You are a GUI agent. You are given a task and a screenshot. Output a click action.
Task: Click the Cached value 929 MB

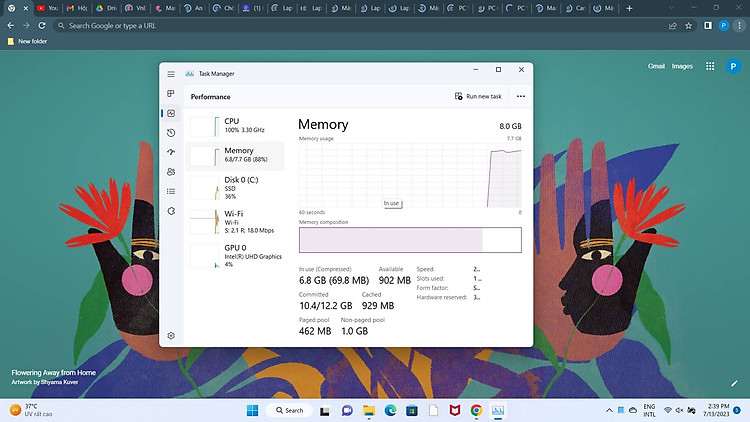pyautogui.click(x=378, y=306)
